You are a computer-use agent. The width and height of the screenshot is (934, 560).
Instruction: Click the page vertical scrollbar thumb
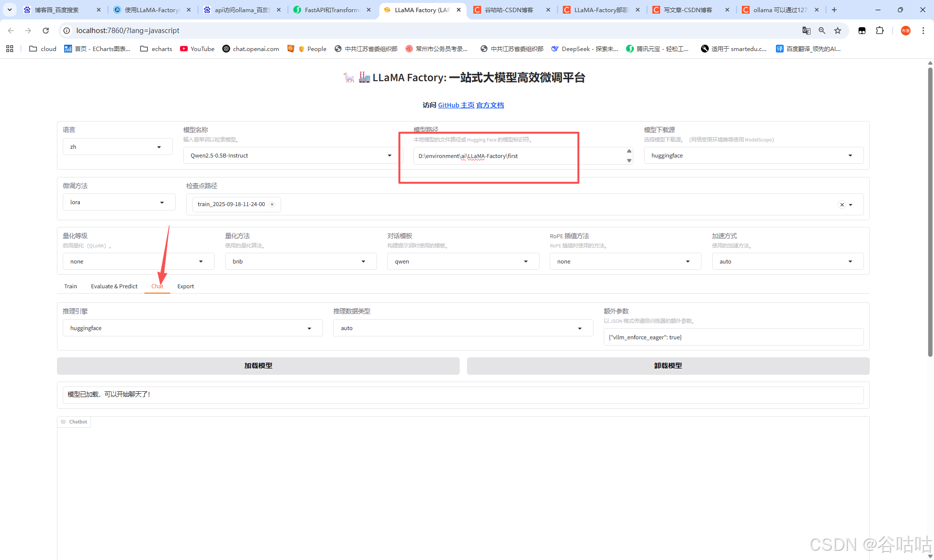tap(930, 211)
